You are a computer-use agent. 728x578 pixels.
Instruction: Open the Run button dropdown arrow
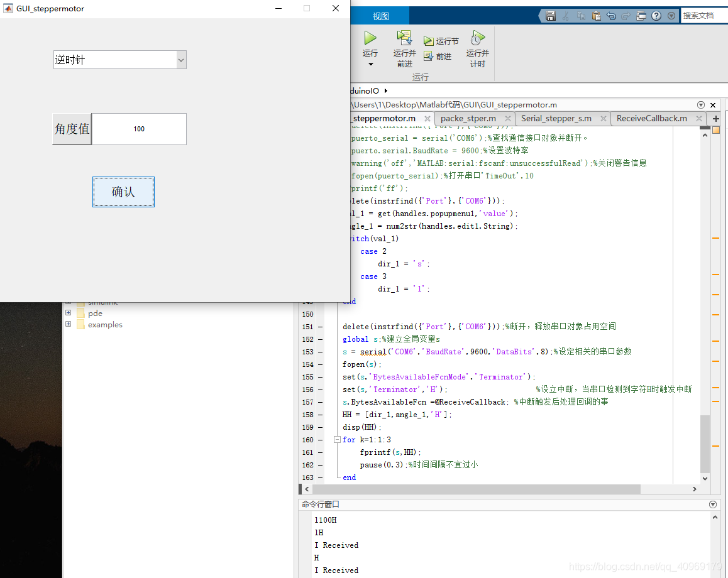coord(370,63)
